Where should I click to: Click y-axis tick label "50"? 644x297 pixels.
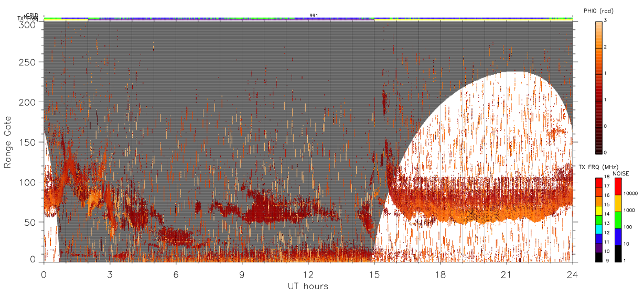pos(30,222)
